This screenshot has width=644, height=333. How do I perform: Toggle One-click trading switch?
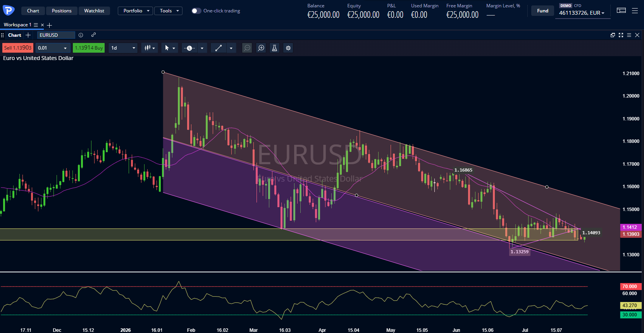pos(196,11)
